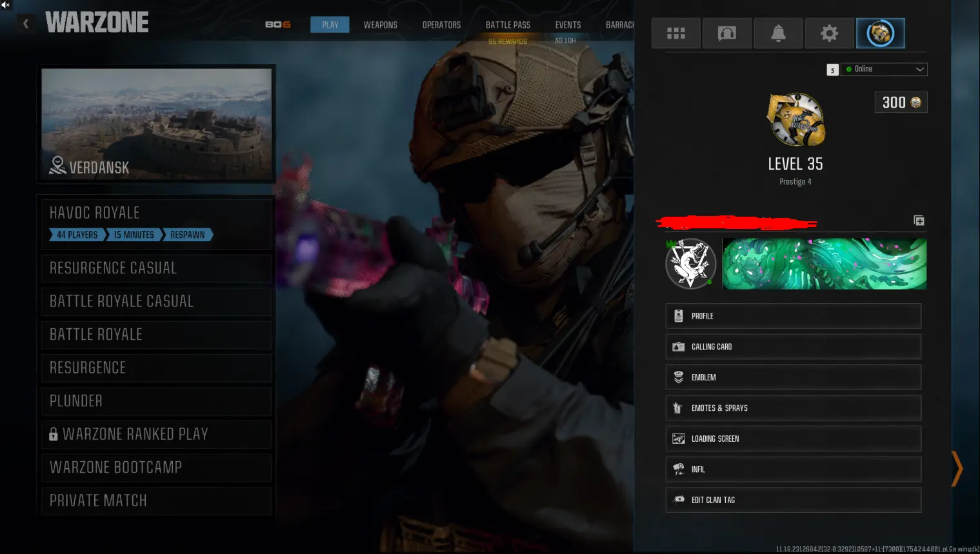Click the 15 Minutes tag
980x554 pixels.
click(134, 235)
